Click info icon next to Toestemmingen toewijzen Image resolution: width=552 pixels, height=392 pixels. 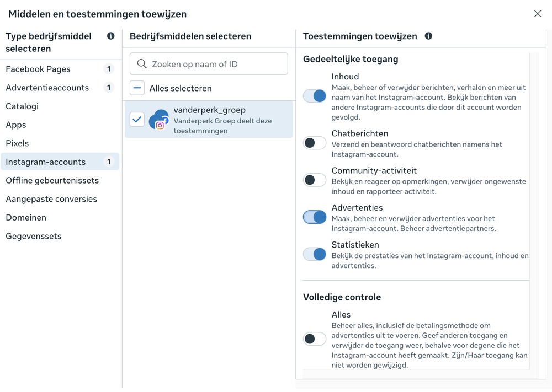[x=428, y=36]
